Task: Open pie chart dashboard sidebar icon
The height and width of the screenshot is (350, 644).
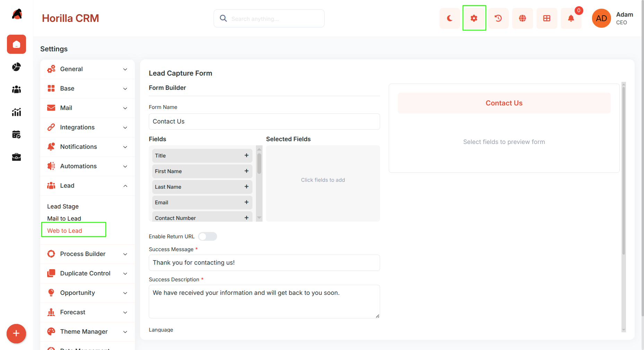Action: pos(16,67)
